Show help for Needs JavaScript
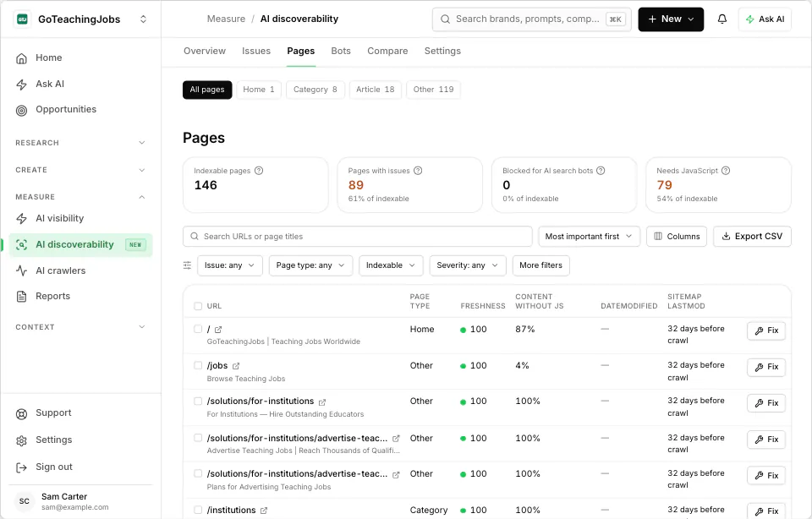The image size is (812, 519). [726, 171]
